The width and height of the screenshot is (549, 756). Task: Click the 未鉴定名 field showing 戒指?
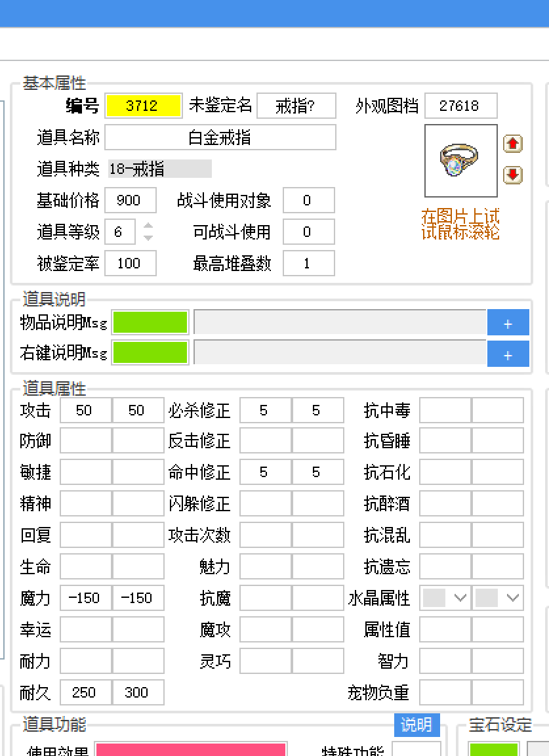tap(296, 106)
